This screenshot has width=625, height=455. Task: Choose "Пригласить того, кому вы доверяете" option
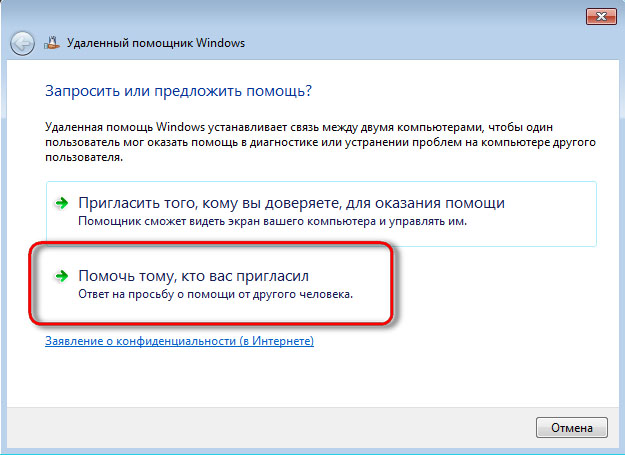tap(321, 214)
